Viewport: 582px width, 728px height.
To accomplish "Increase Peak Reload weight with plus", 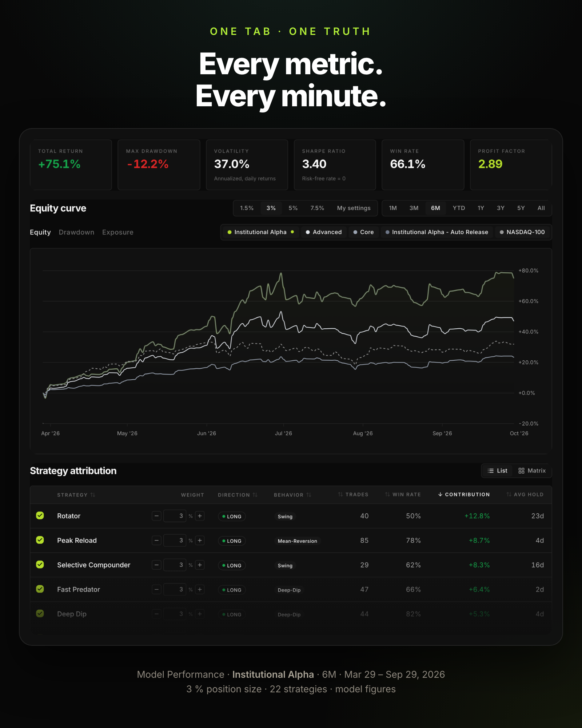I will point(200,541).
